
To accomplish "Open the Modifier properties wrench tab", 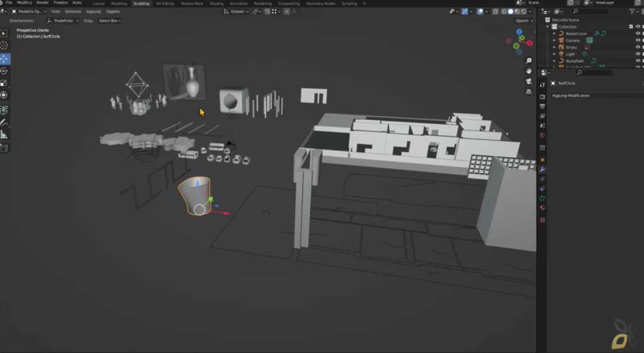I will point(543,170).
